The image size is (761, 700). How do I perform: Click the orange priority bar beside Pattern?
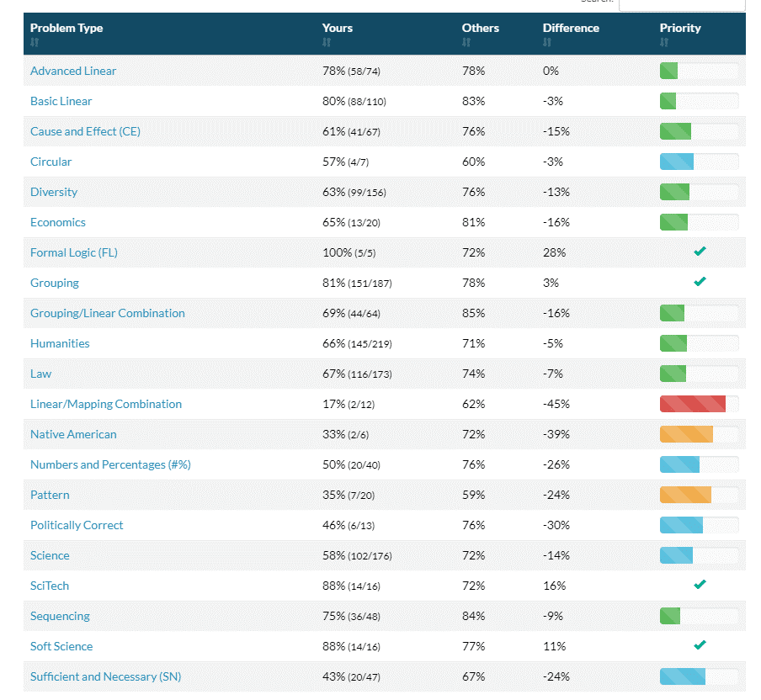(x=685, y=495)
